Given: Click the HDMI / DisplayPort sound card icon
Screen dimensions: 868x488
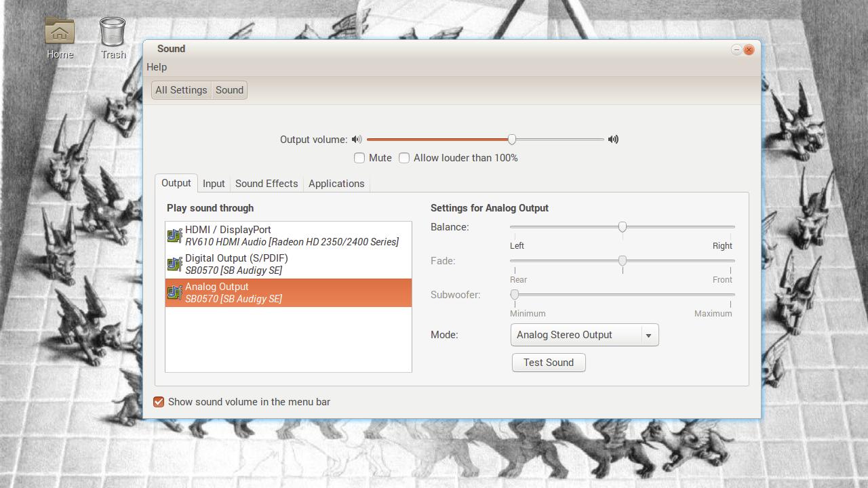Looking at the screenshot, I should [x=175, y=236].
